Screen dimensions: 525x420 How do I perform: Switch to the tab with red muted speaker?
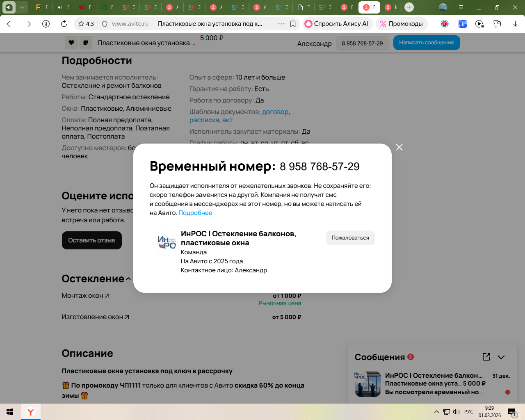pos(85,7)
